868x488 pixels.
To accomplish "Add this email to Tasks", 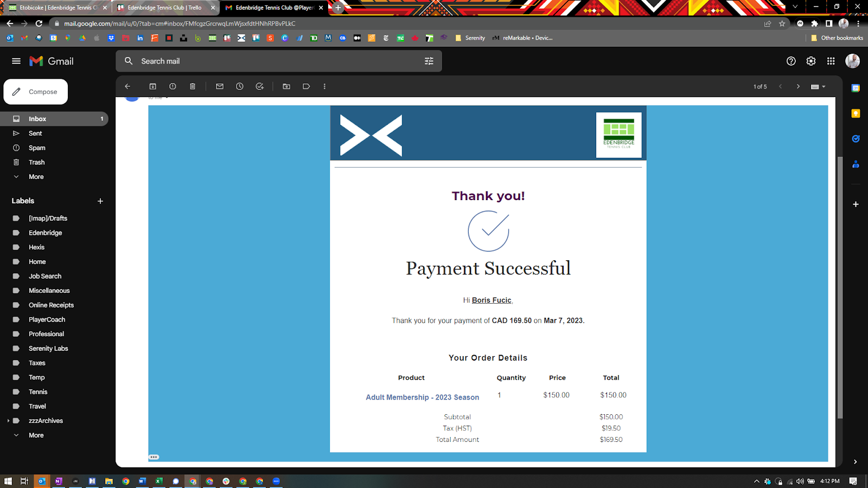I will [260, 86].
